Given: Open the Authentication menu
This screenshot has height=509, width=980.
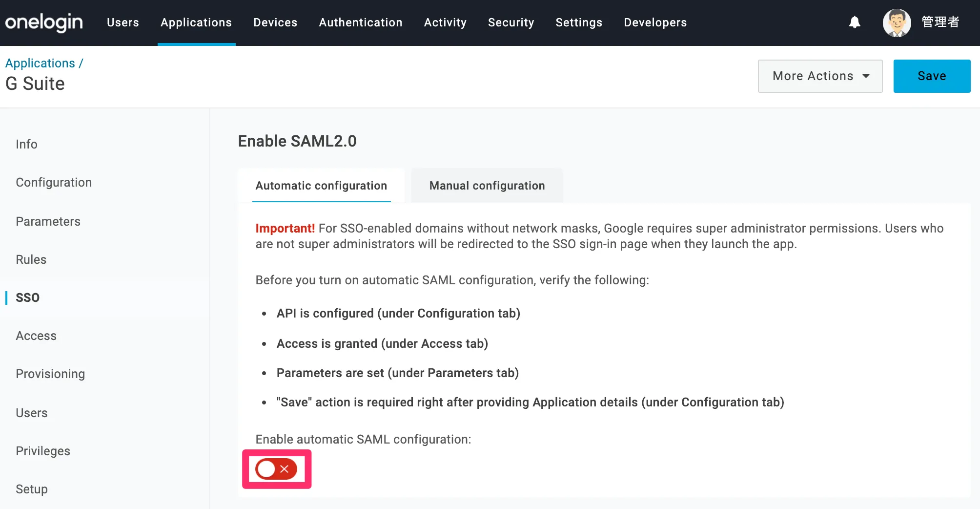Looking at the screenshot, I should click(361, 22).
